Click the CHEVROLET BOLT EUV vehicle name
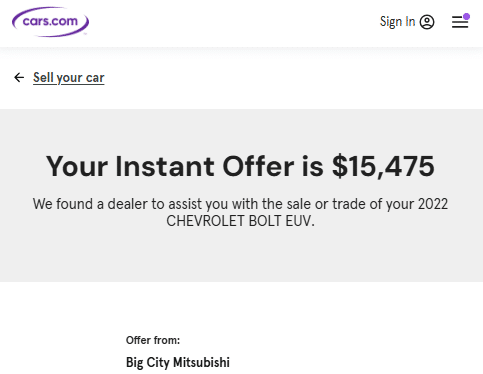 [x=239, y=221]
